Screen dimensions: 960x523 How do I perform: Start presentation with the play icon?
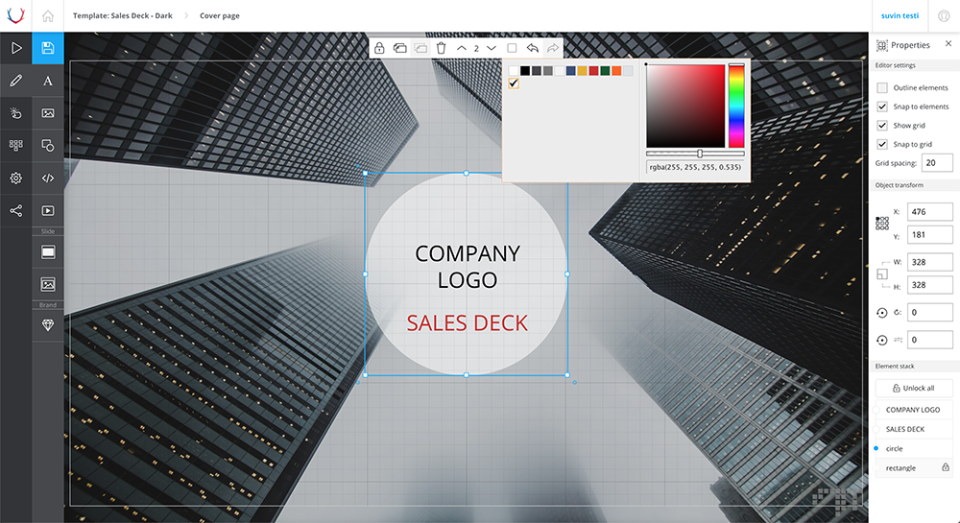(16, 48)
